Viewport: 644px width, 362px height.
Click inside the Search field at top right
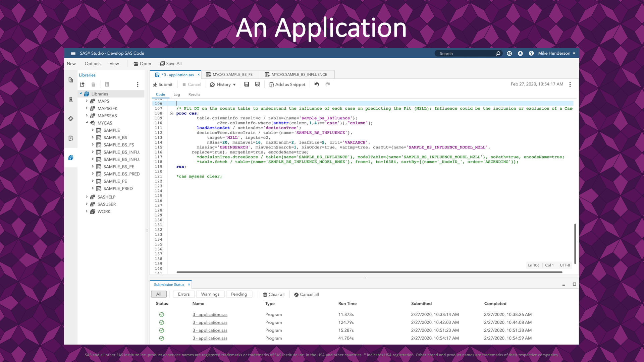[466, 53]
